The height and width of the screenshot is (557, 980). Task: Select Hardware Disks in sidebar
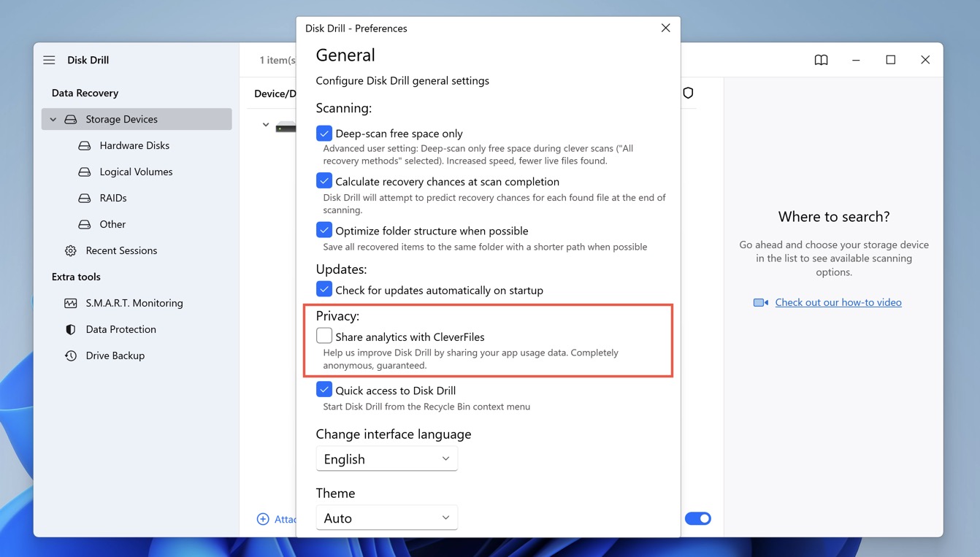click(134, 145)
